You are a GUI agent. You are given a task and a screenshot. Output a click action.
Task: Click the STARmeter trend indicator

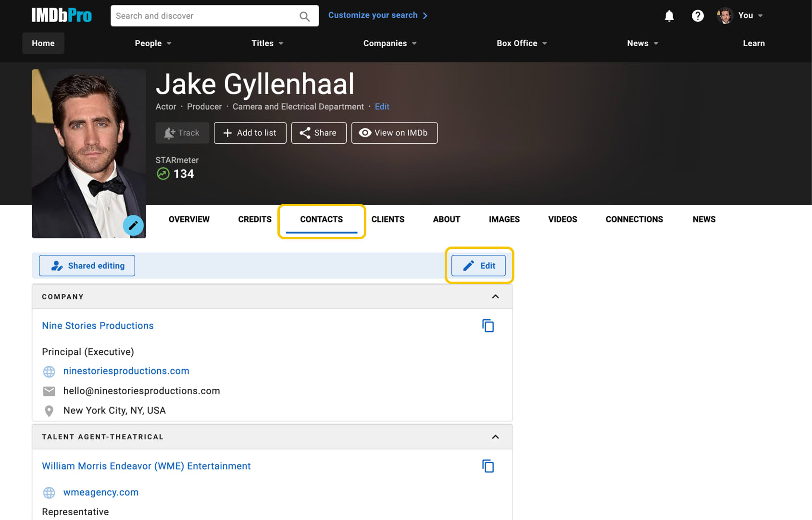(x=163, y=173)
